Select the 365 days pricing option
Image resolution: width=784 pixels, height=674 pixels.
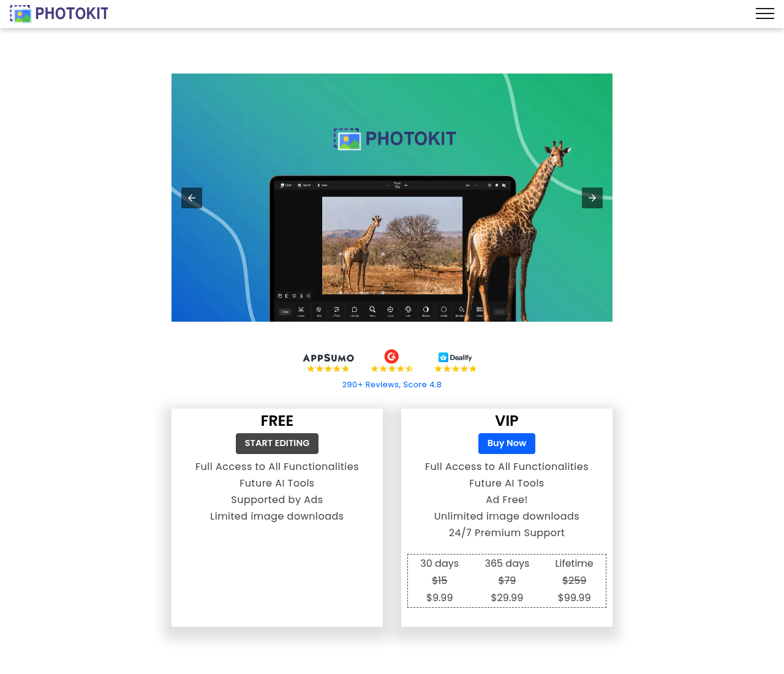[x=507, y=563]
